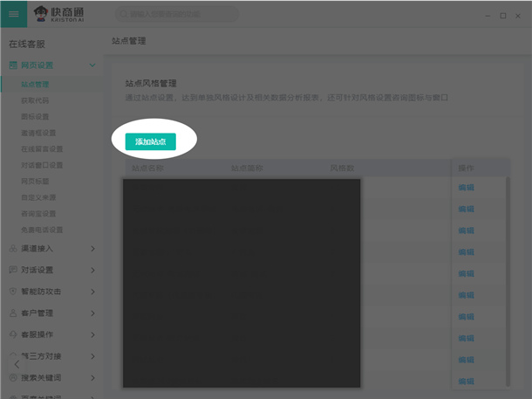Click the 智能防攻击 shield icon
The image size is (532, 399).
[13, 292]
